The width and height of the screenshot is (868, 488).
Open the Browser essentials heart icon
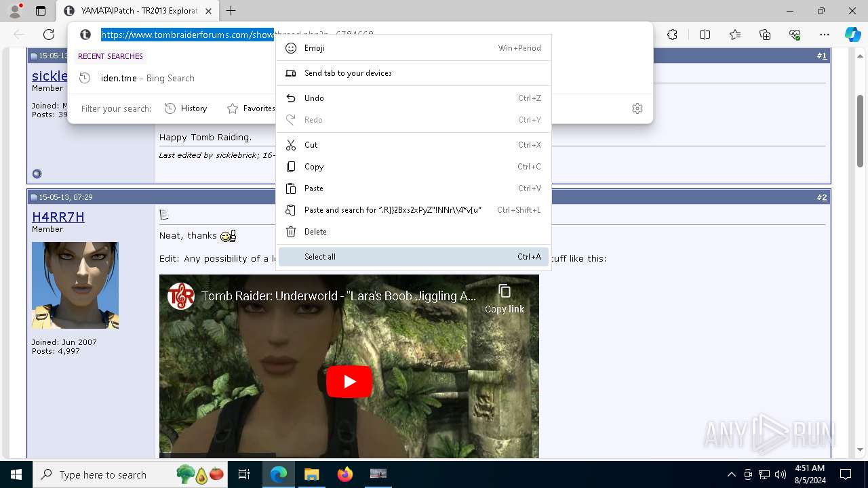coord(795,35)
